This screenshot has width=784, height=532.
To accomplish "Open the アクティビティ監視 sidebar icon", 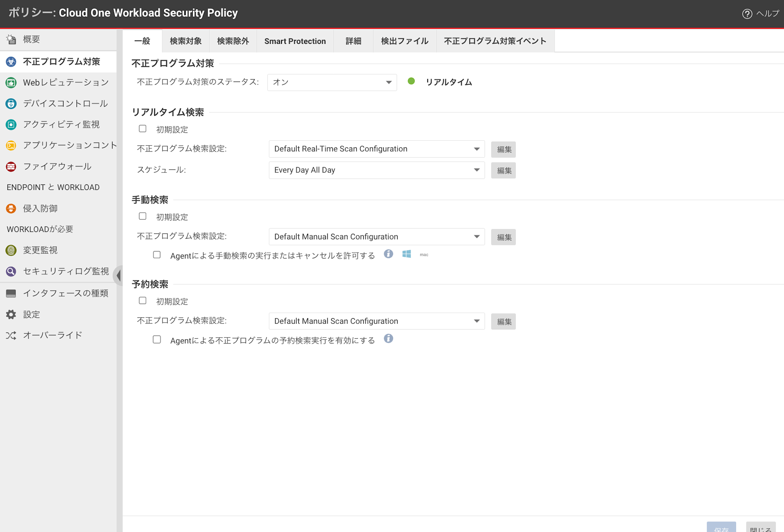I will coord(11,125).
